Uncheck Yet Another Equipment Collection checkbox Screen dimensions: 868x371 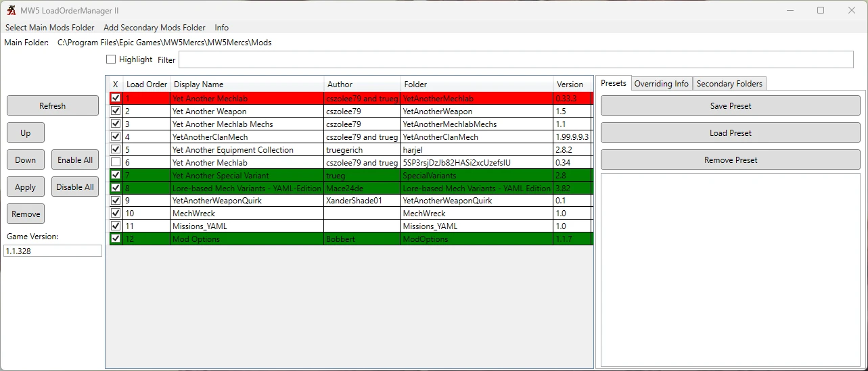click(116, 149)
